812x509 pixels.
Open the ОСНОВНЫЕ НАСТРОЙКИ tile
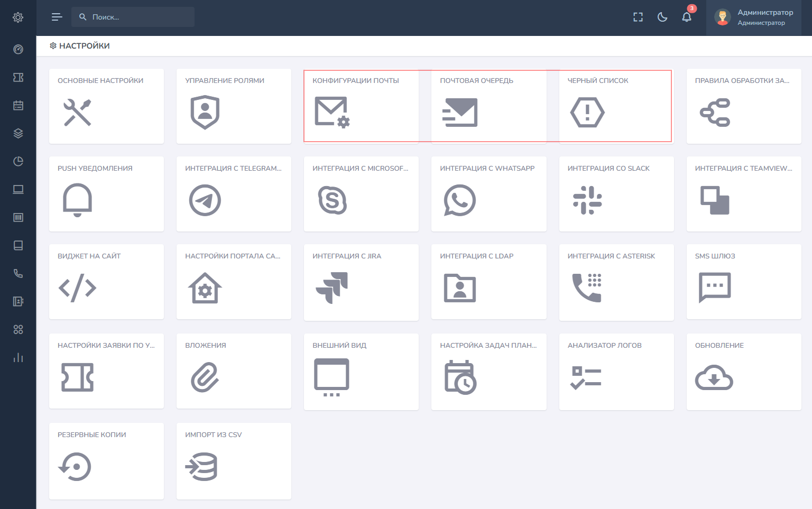click(x=106, y=106)
